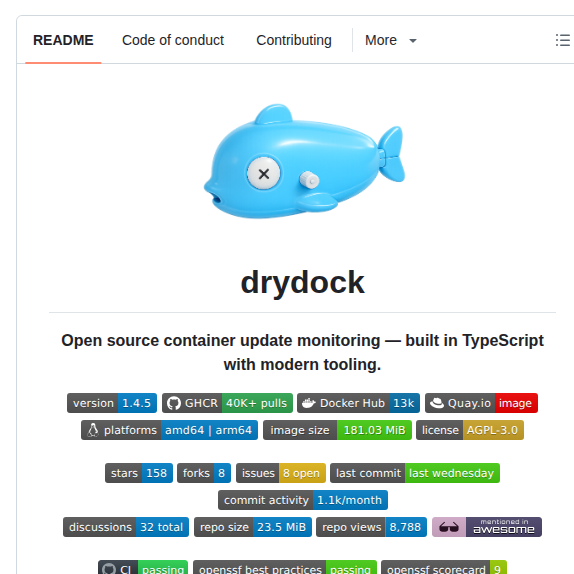Image resolution: width=574 pixels, height=574 pixels.
Task: Click the forks 8 badge
Action: pyautogui.click(x=204, y=473)
